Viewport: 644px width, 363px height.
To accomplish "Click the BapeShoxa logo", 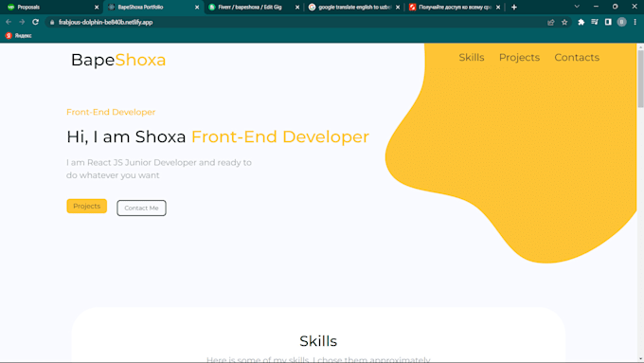I will [x=118, y=60].
